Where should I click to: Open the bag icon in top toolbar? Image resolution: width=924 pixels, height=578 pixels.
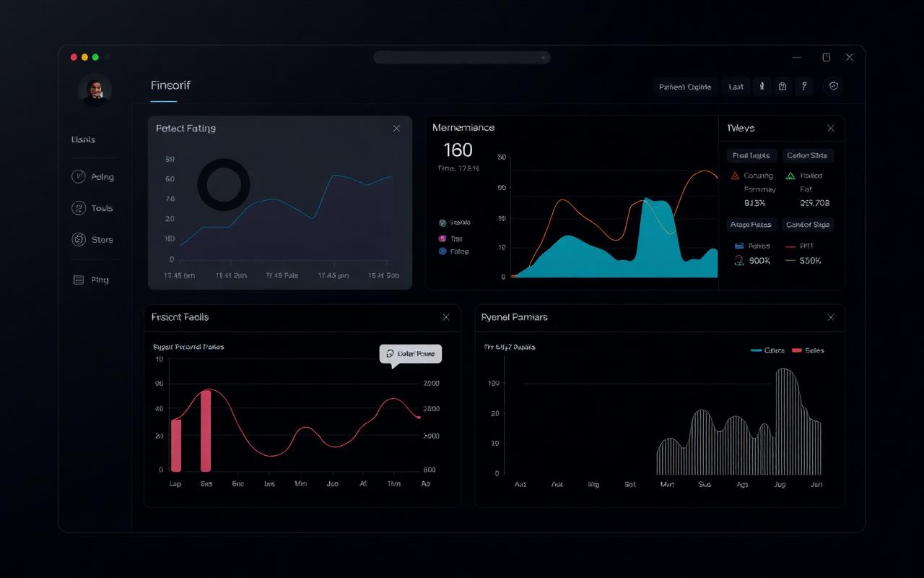782,87
